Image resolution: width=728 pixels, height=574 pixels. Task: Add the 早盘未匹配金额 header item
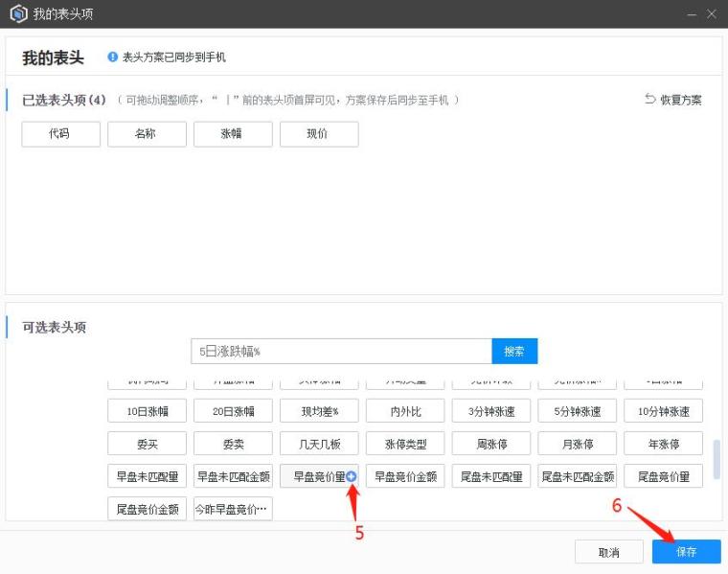click(x=233, y=476)
